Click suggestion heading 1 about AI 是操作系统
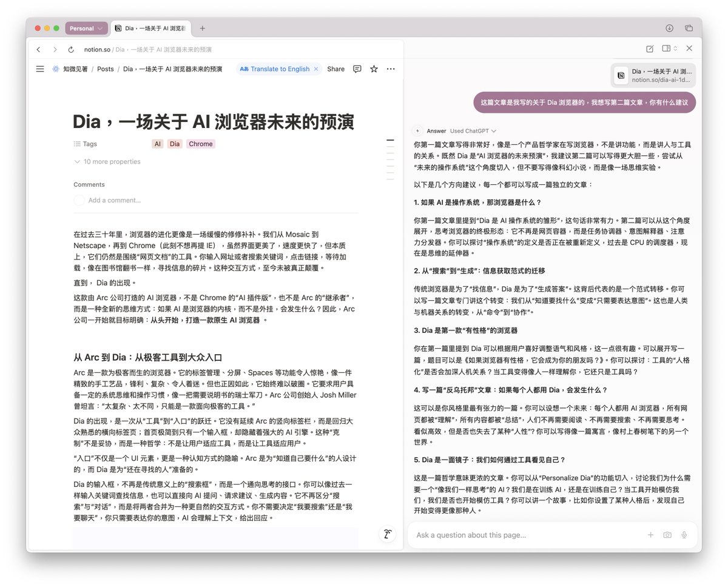This screenshot has width=728, height=587. pyautogui.click(x=477, y=202)
